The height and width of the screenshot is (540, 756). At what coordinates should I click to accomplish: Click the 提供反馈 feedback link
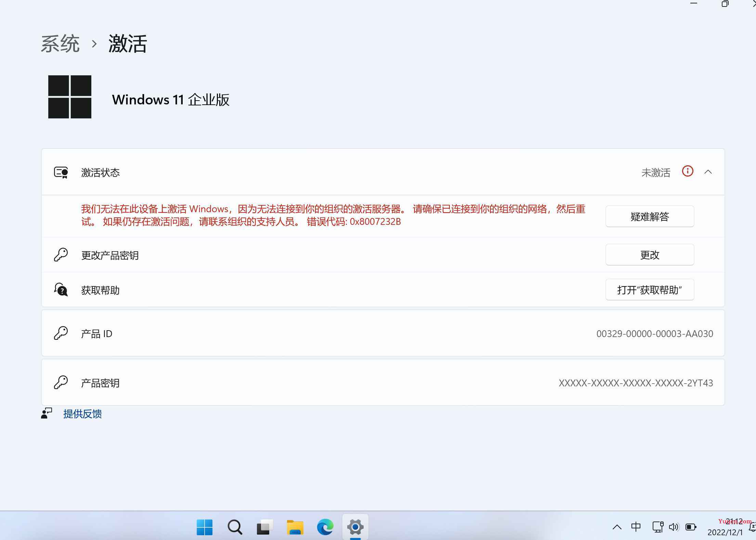pos(82,414)
